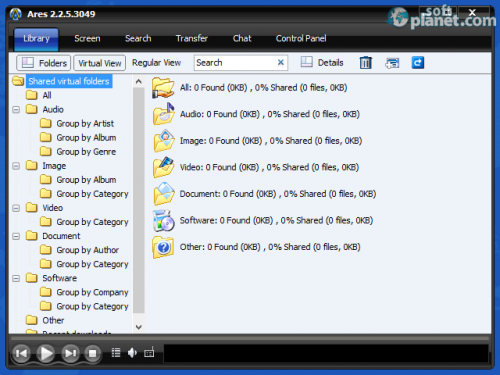500x375 pixels.
Task: Select Video folder in tree
Action: coord(53,208)
